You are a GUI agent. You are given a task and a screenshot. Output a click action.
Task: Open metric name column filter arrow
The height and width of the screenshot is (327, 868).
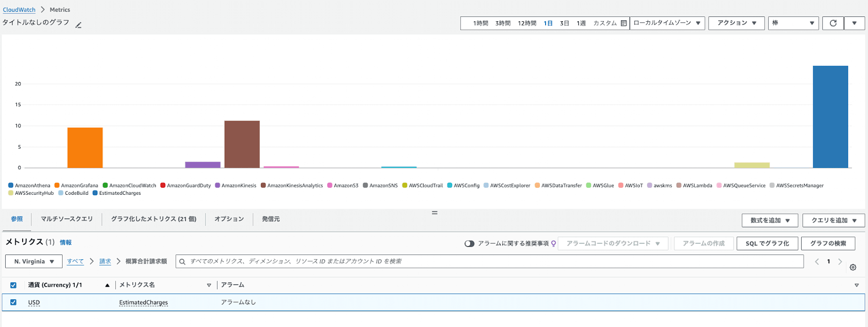(x=209, y=285)
